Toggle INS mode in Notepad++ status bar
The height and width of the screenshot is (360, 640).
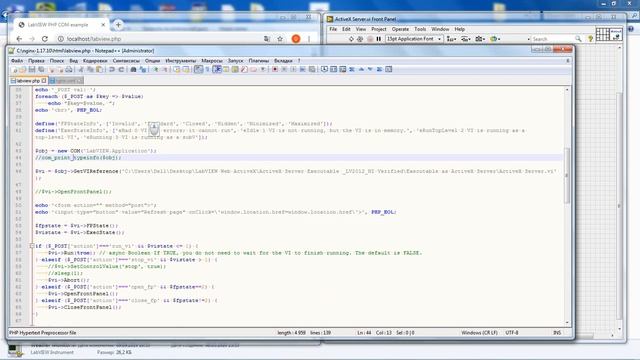pyautogui.click(x=557, y=333)
